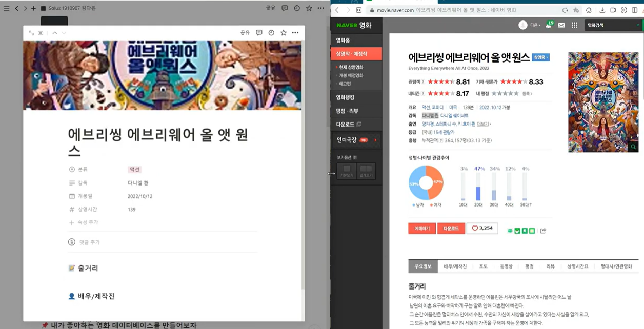Open Naver mail envelope icon
This screenshot has height=329, width=644.
point(561,25)
